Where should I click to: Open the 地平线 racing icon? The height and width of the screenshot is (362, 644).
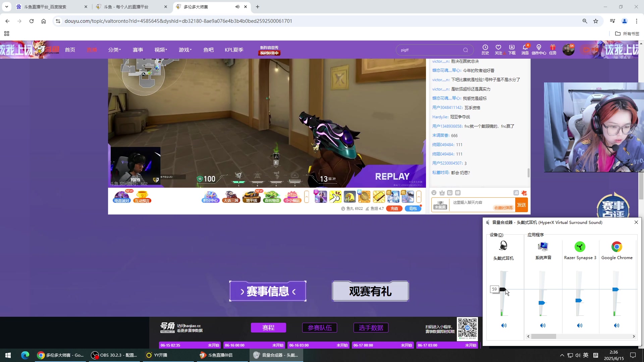[x=252, y=197]
